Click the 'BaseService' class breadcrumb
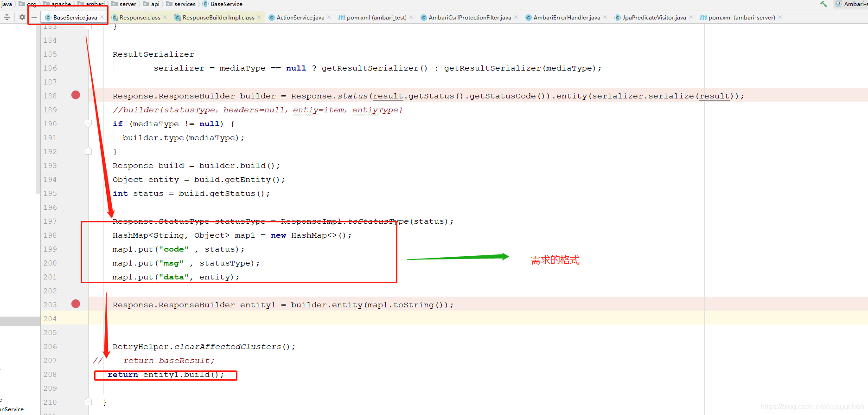868x415 pixels. (223, 4)
